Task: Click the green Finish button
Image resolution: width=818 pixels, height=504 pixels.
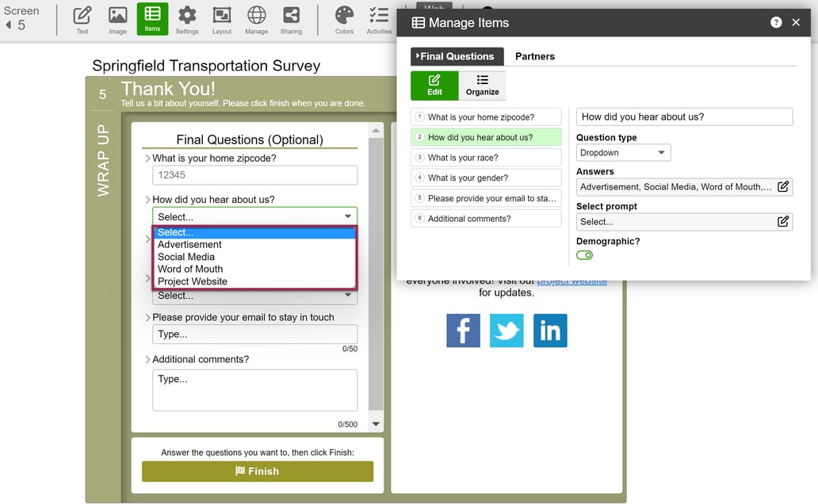Action: coord(257,472)
